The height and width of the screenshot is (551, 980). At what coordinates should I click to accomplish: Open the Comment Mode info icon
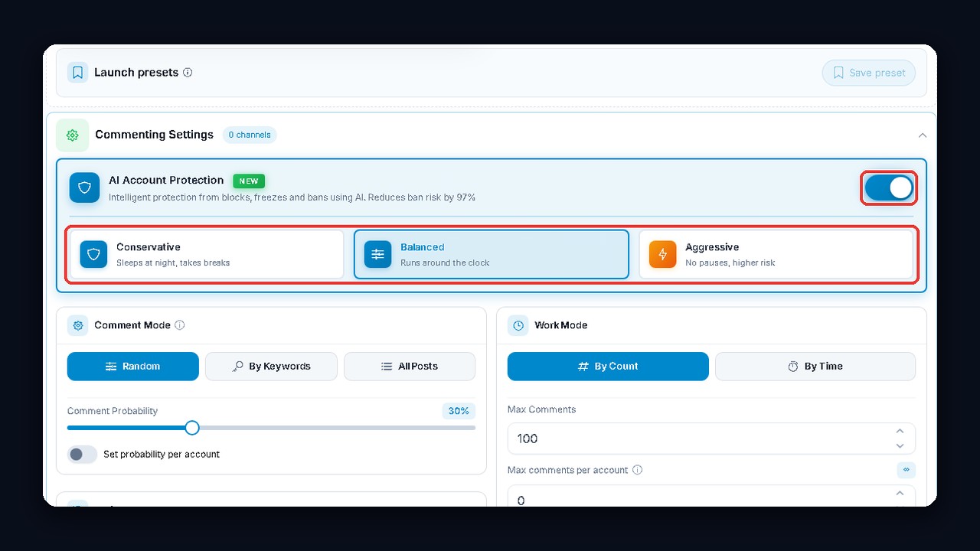coord(180,325)
